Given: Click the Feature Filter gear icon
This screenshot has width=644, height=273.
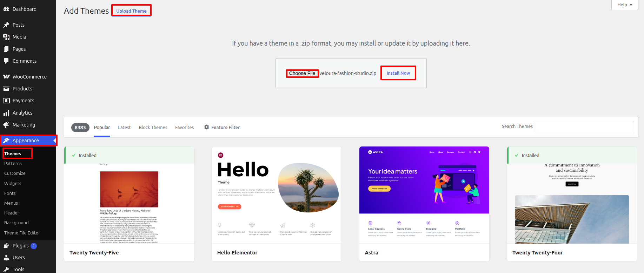Looking at the screenshot, I should (207, 127).
